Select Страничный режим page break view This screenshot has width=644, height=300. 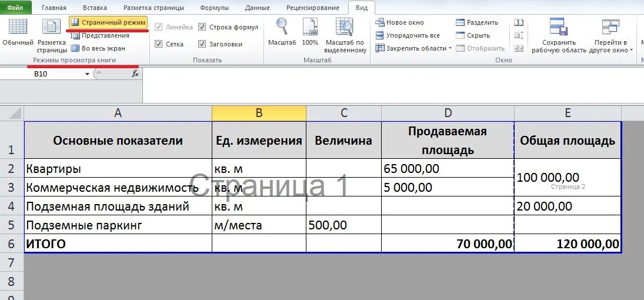pyautogui.click(x=108, y=22)
